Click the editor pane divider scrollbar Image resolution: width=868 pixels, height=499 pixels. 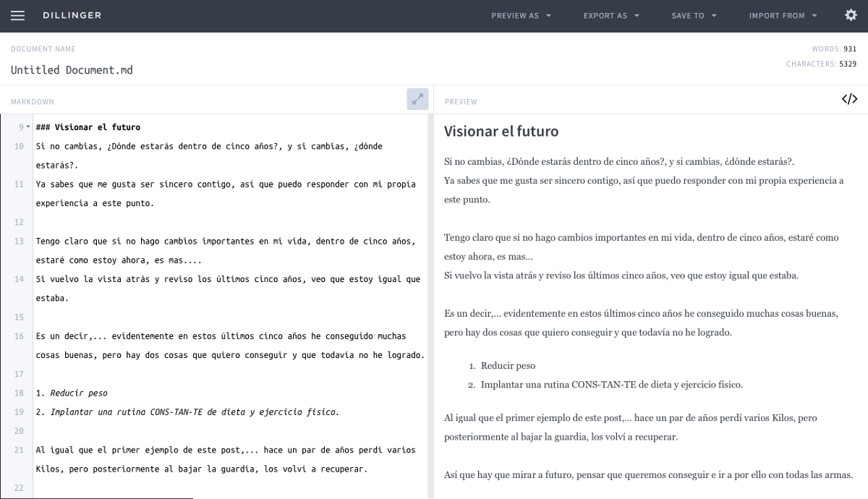point(430,304)
